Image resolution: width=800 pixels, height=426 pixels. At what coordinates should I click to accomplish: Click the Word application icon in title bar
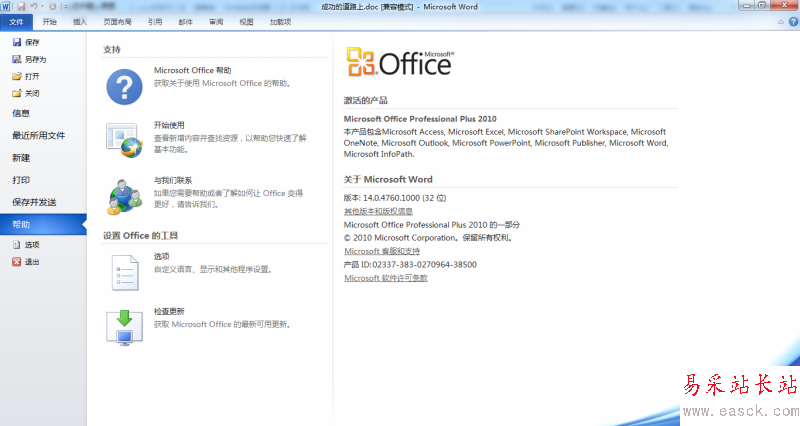(6, 7)
